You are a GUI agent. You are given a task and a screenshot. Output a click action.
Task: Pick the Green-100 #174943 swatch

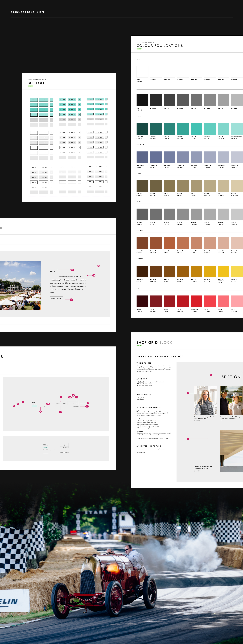[x=142, y=129]
